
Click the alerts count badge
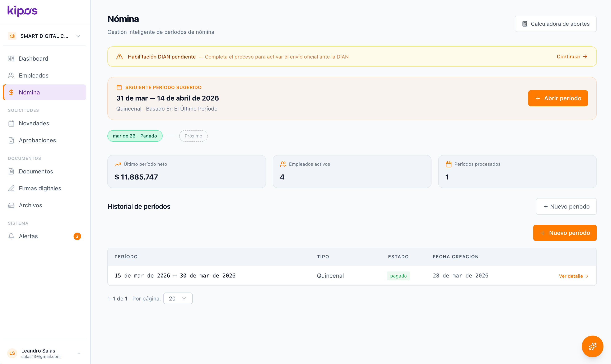[77, 236]
